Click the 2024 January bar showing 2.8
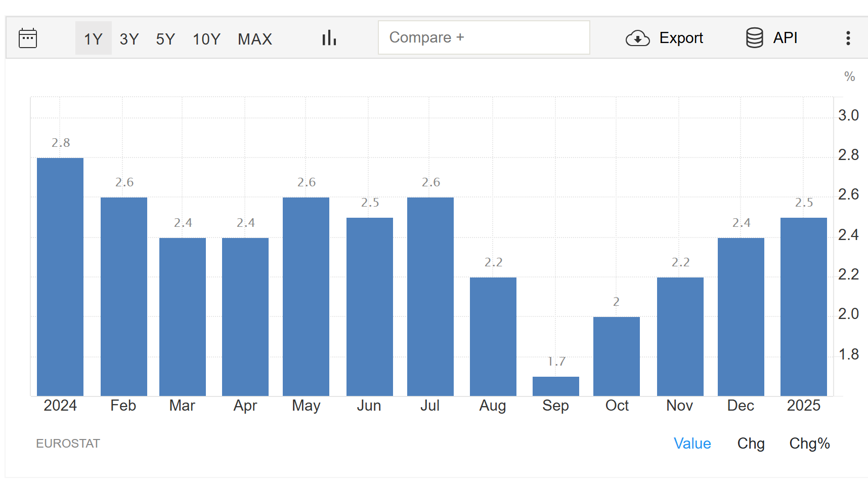This screenshot has width=868, height=479. click(60, 277)
